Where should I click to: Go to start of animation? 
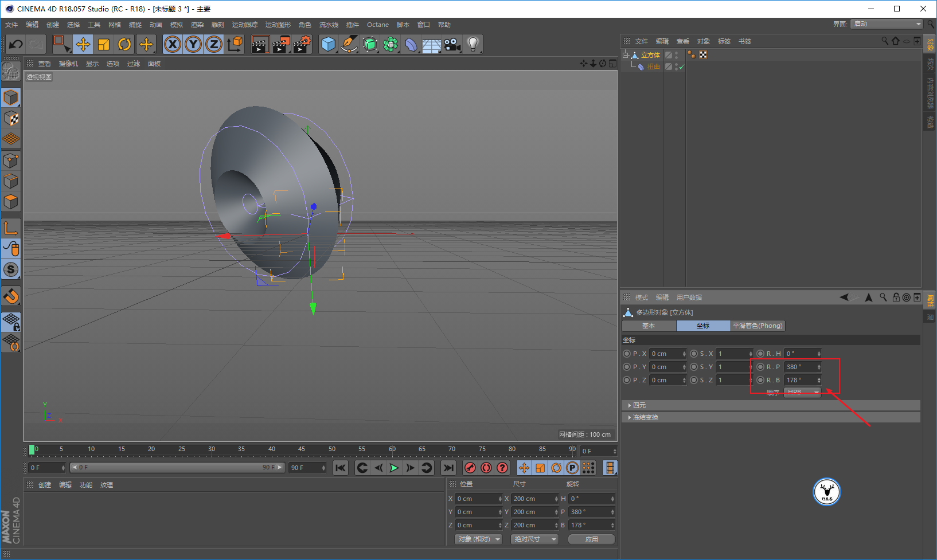coord(341,468)
